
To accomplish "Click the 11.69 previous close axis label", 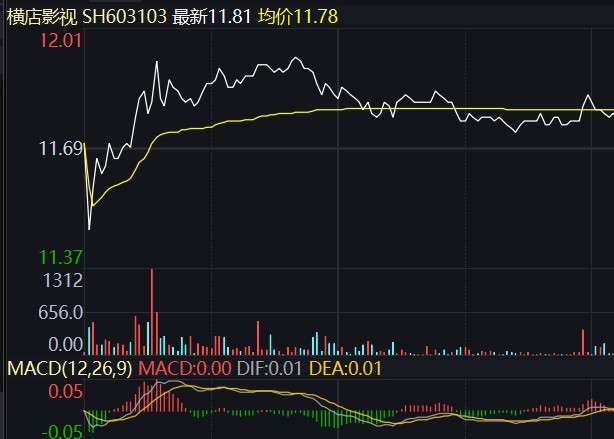I will [61, 149].
